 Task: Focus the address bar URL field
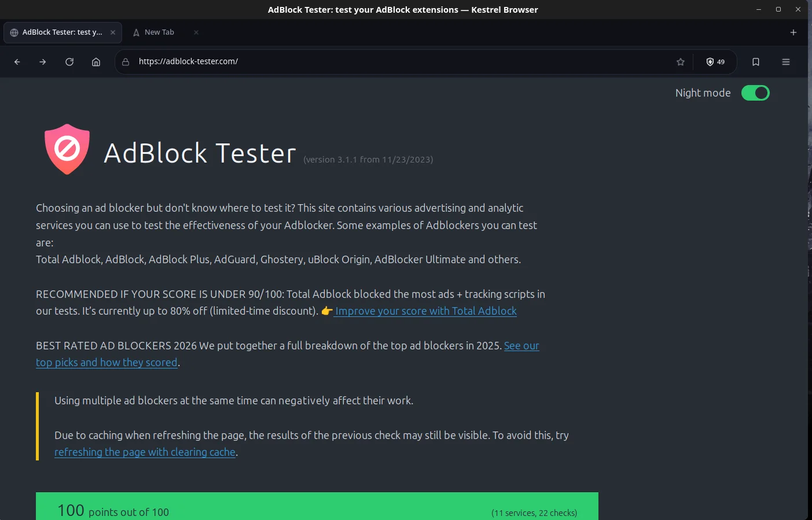(x=399, y=62)
